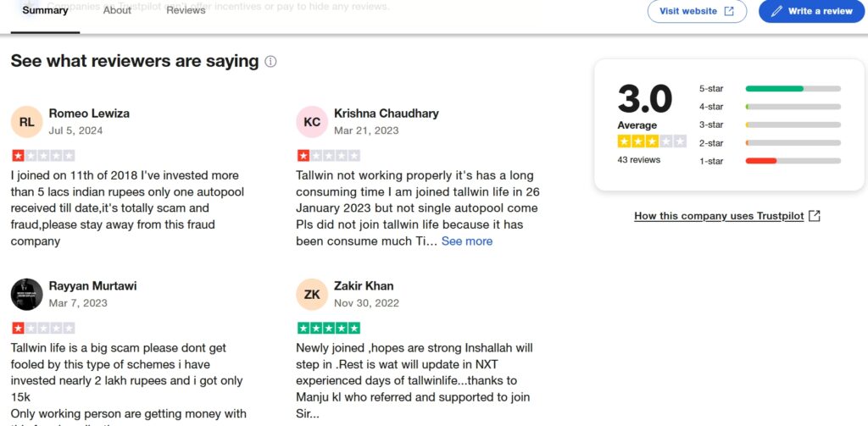This screenshot has height=426, width=868.
Task: Select the Summary tab
Action: (x=46, y=10)
